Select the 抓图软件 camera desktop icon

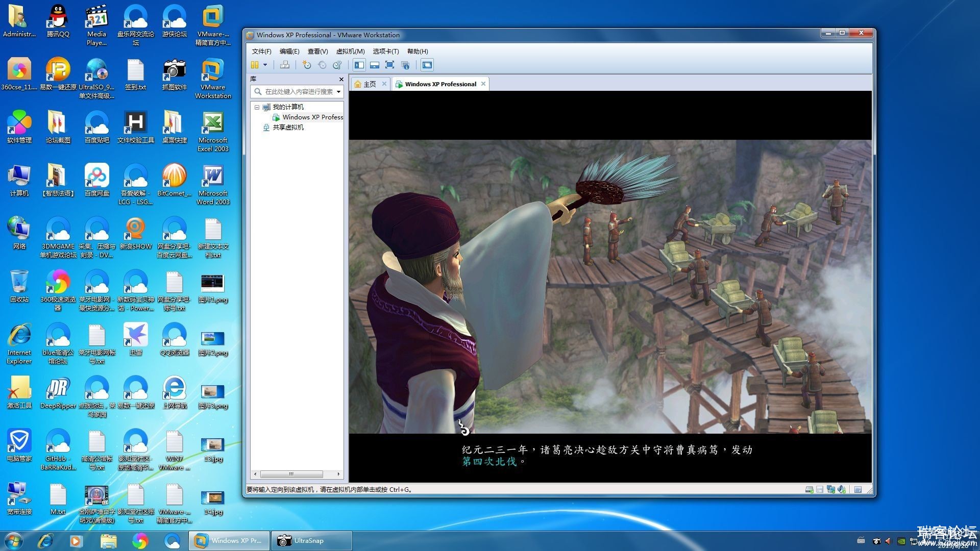[x=174, y=74]
